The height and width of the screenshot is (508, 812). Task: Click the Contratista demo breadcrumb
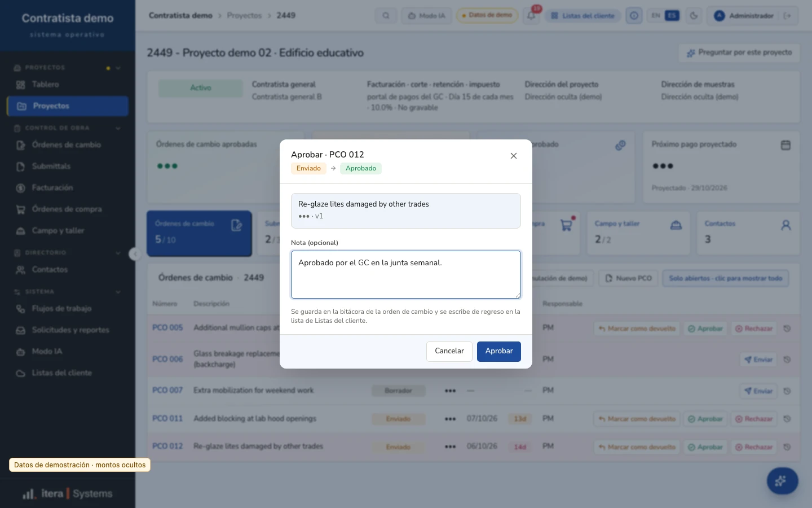180,16
